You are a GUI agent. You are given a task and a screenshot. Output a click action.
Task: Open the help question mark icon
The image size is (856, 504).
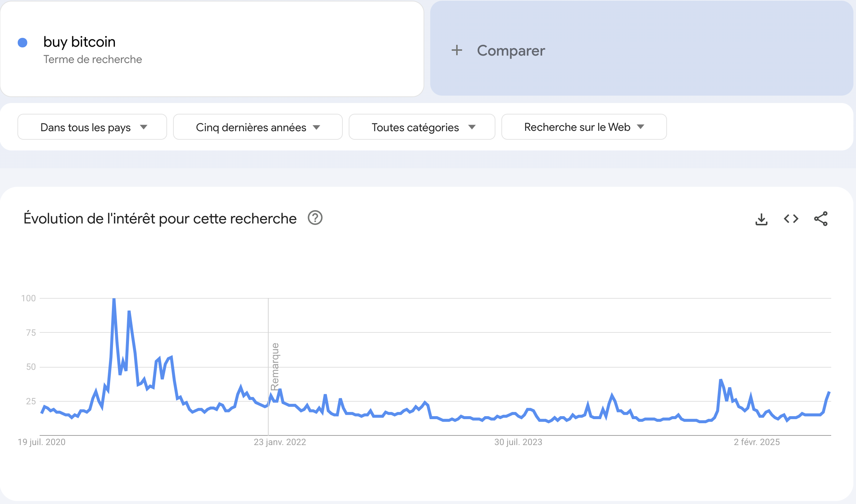click(x=315, y=218)
